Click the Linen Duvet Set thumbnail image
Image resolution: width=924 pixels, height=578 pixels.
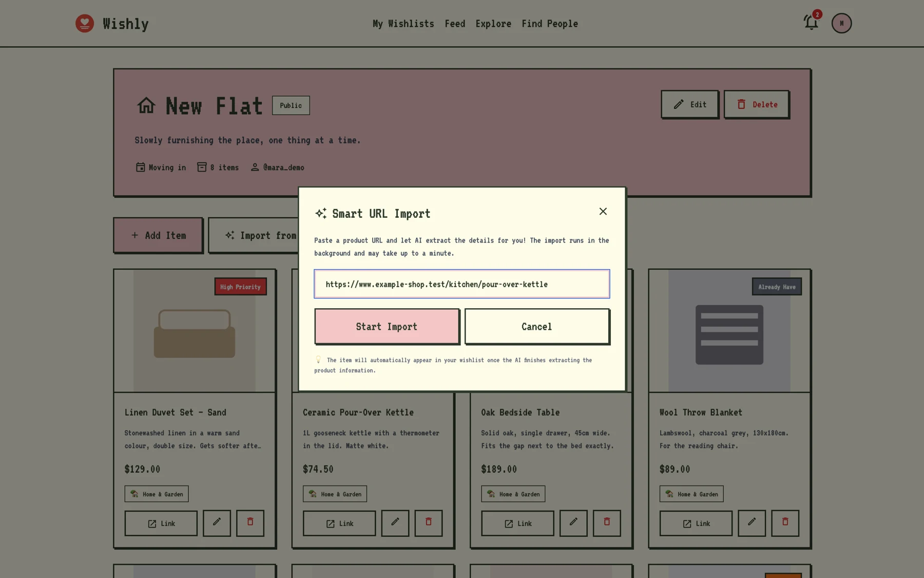[x=195, y=331]
